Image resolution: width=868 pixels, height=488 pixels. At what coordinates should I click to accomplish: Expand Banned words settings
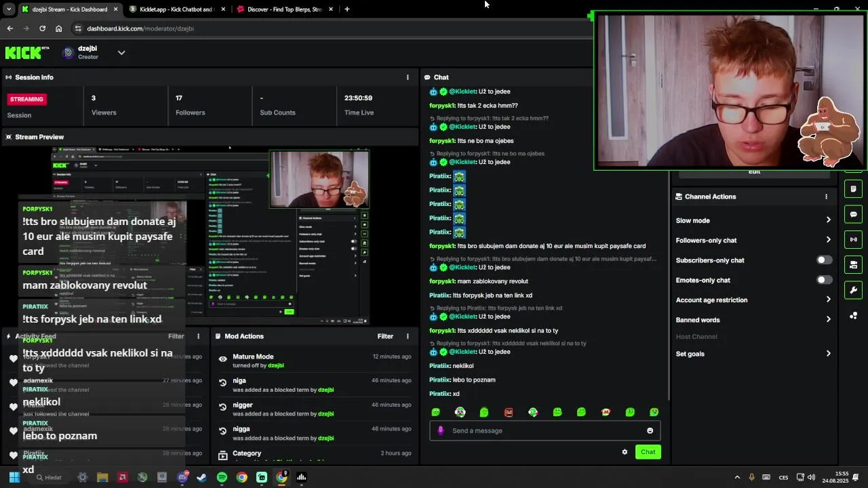(828, 320)
